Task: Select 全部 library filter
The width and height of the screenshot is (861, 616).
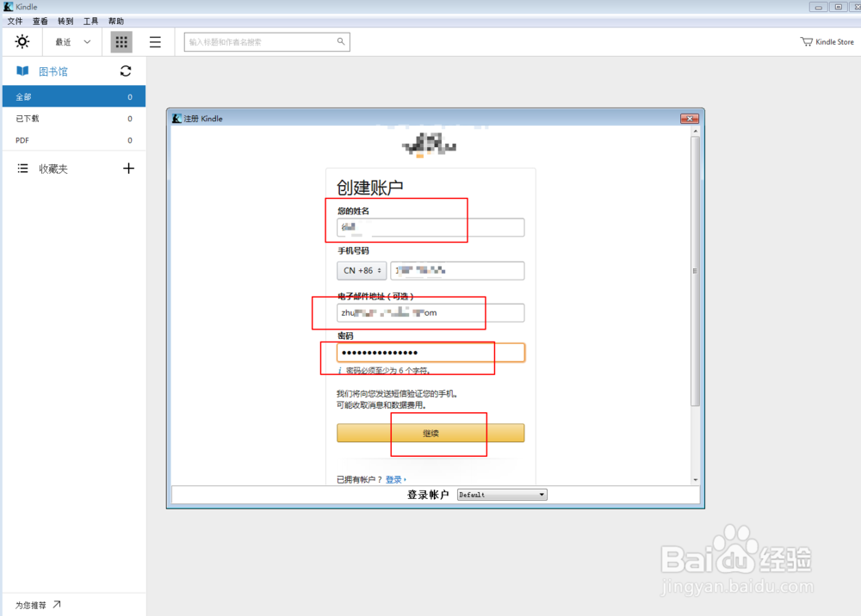Action: [x=73, y=96]
